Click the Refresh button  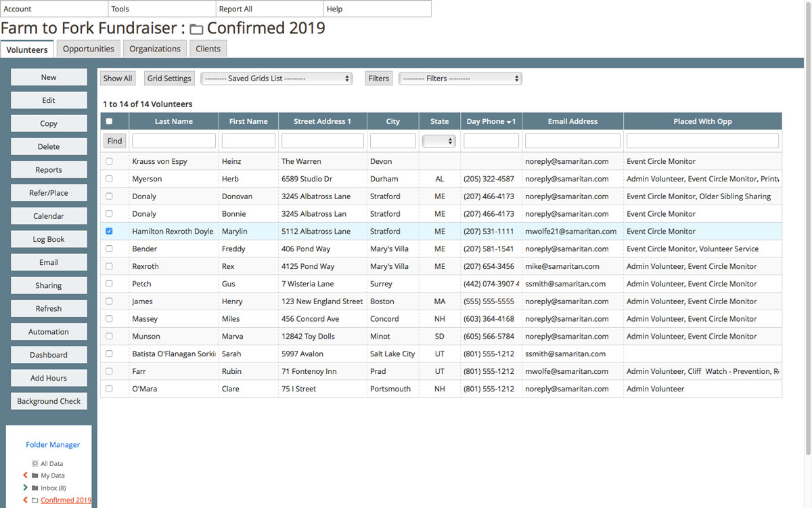tap(49, 308)
